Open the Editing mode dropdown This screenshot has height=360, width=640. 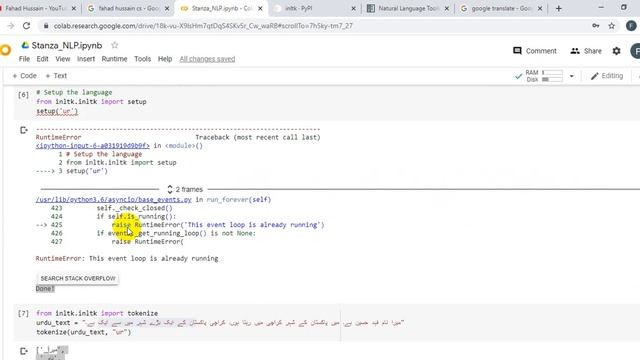tap(607, 76)
